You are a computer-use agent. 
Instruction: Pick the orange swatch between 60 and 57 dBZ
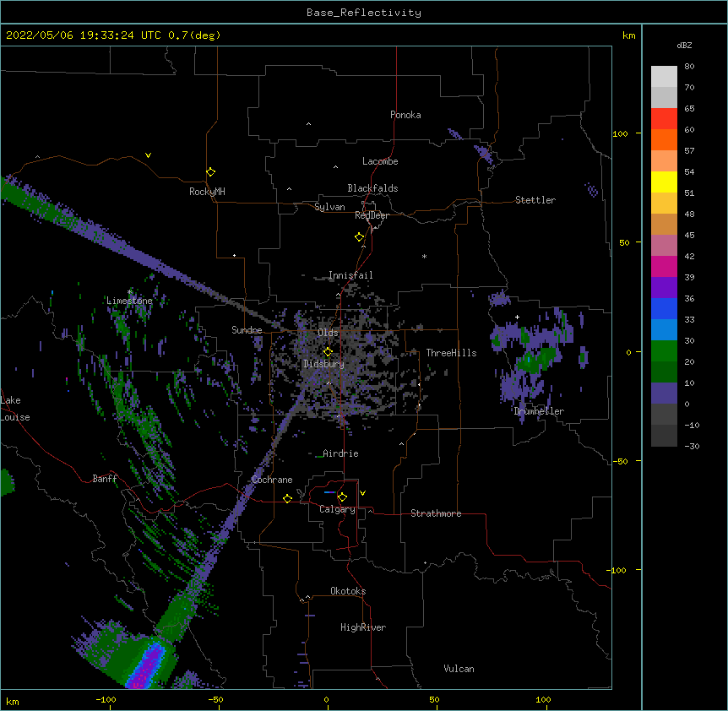pyautogui.click(x=664, y=139)
